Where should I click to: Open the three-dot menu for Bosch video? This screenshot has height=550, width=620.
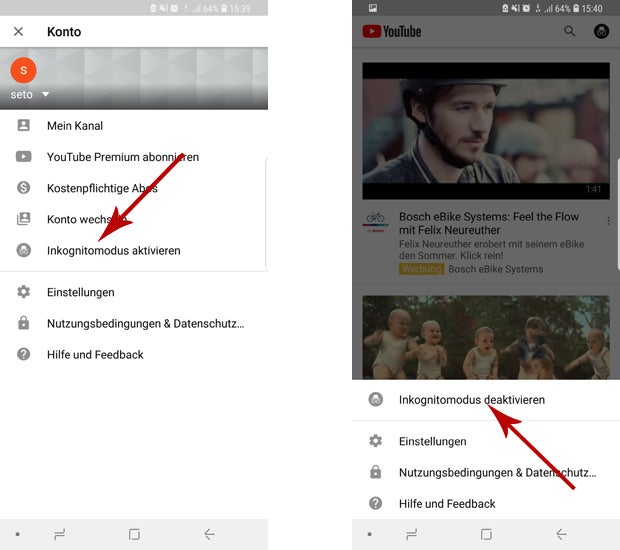609,221
